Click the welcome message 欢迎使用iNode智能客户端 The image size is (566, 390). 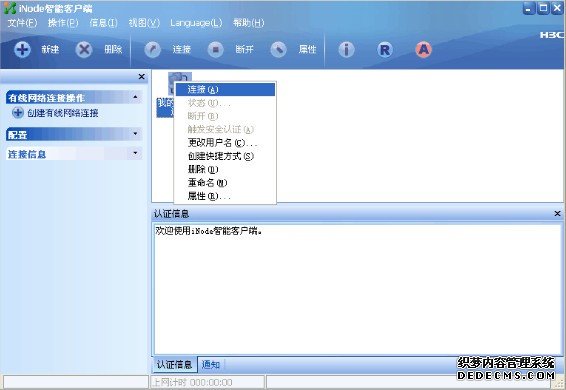tap(208, 231)
